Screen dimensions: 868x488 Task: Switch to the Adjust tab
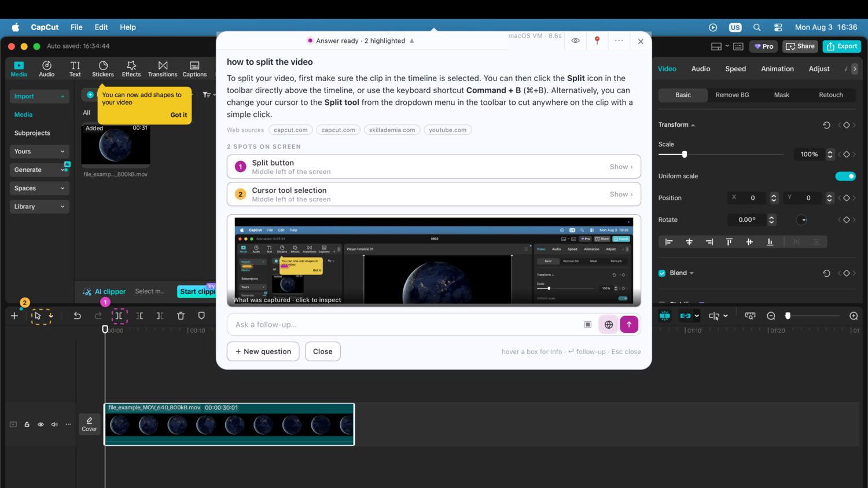pos(819,69)
